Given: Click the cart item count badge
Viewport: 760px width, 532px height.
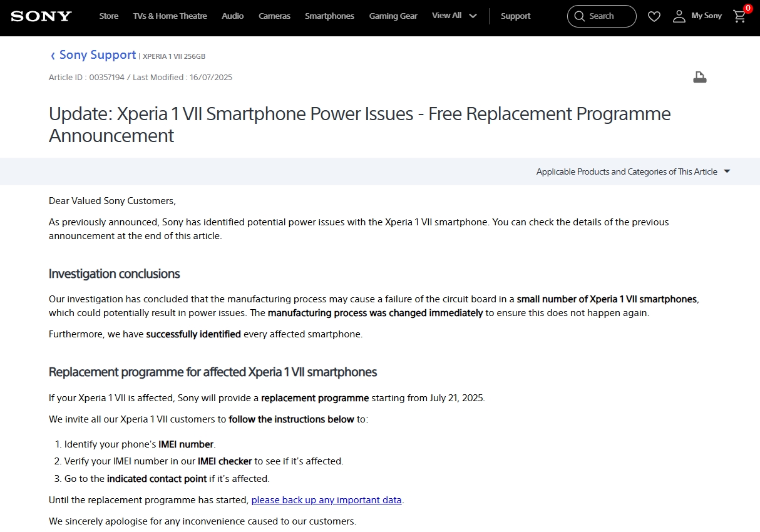Looking at the screenshot, I should 747,8.
